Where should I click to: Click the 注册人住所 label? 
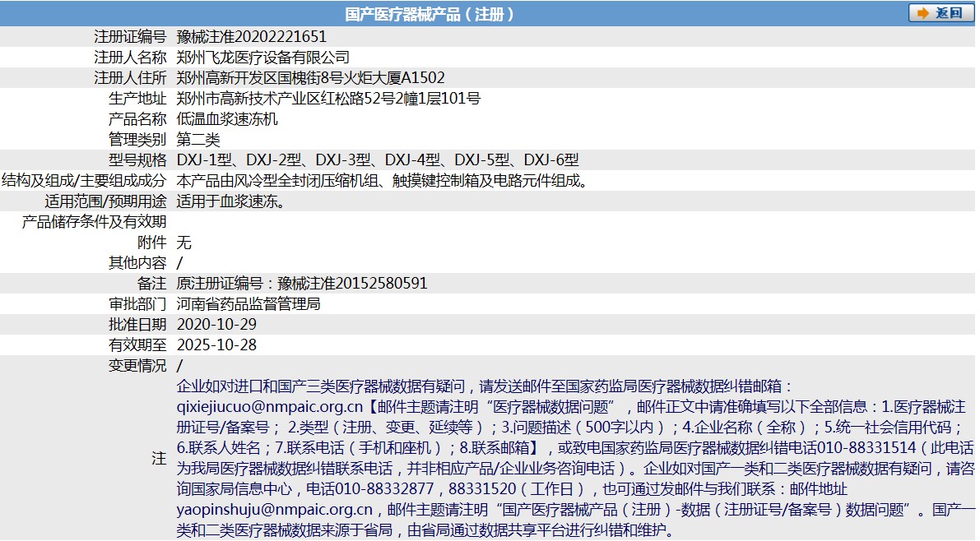point(130,78)
